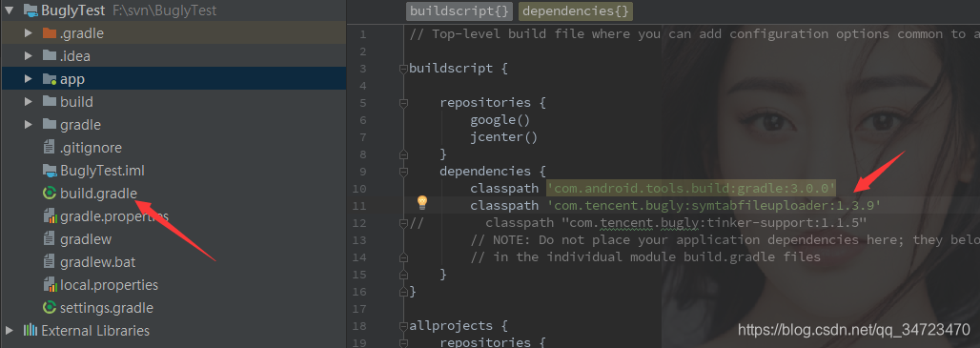
Task: Click the .gradle folder icon
Action: tap(50, 33)
